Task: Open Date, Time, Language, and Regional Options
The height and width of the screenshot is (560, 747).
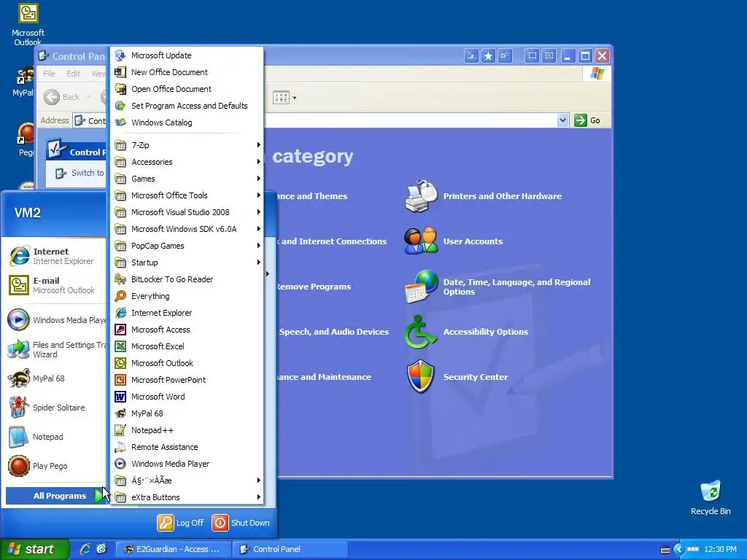Action: coord(517,287)
